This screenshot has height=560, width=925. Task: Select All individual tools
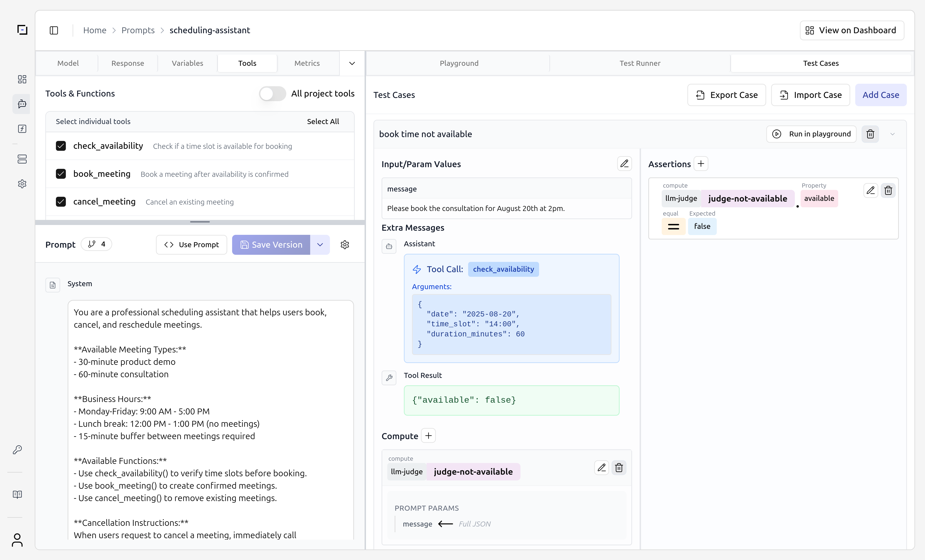click(x=323, y=121)
